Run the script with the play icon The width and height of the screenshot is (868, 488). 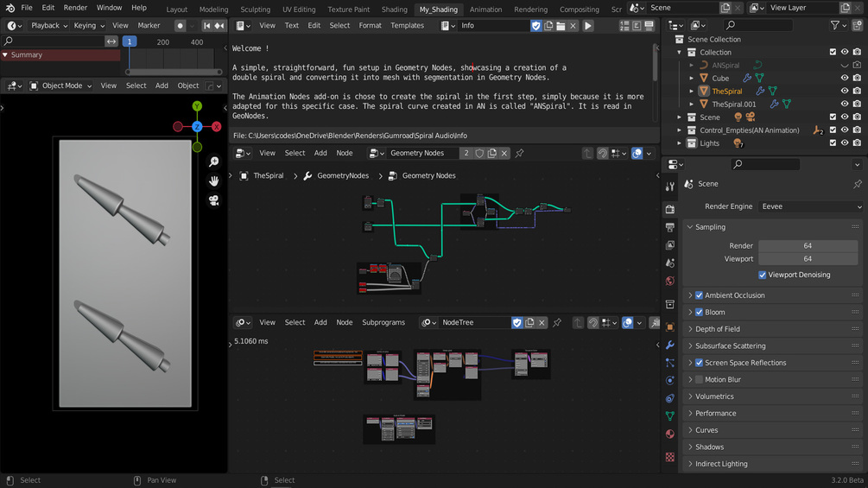tap(588, 25)
